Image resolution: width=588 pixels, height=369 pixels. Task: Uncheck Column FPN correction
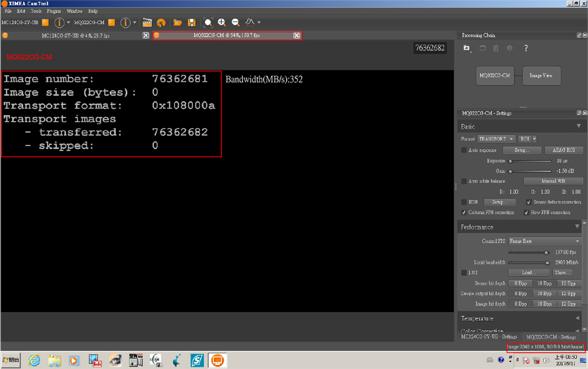[x=464, y=212]
